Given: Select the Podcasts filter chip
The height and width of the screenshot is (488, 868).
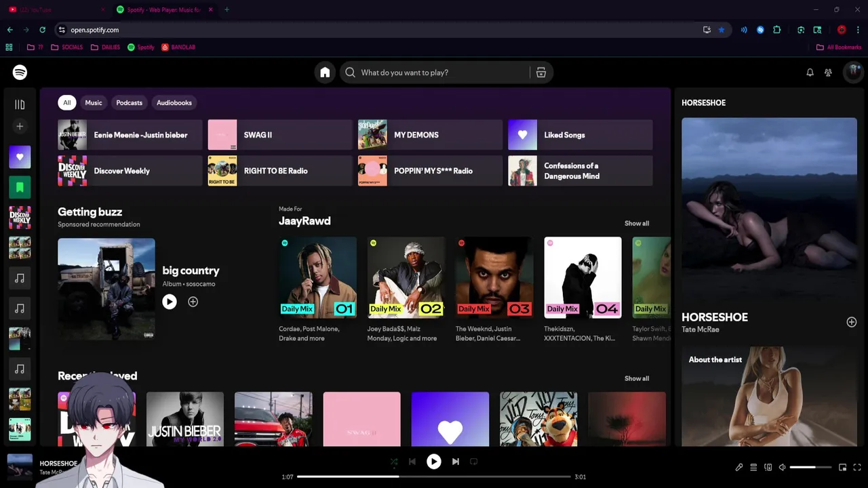Looking at the screenshot, I should 129,103.
